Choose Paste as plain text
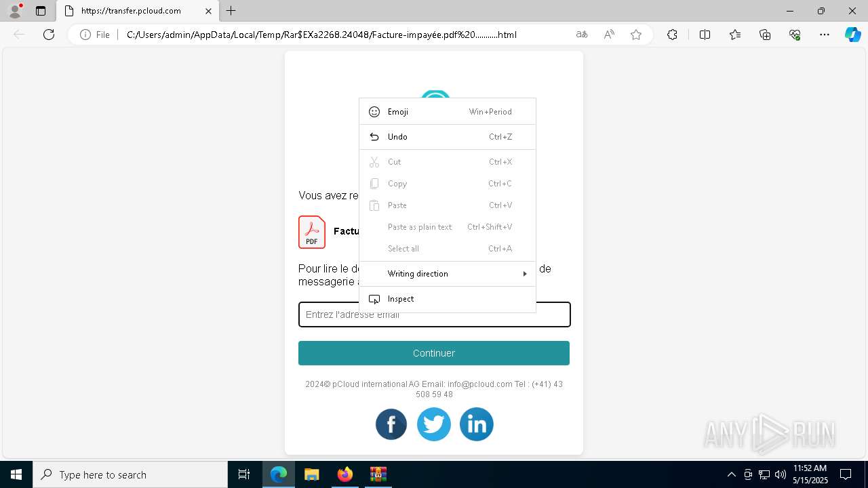The image size is (868, 488). (448, 227)
